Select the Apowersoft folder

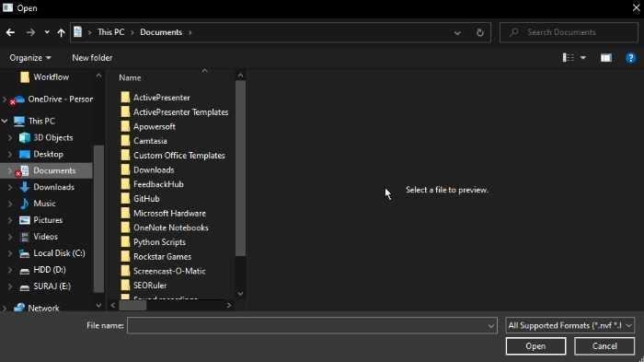pyautogui.click(x=154, y=126)
